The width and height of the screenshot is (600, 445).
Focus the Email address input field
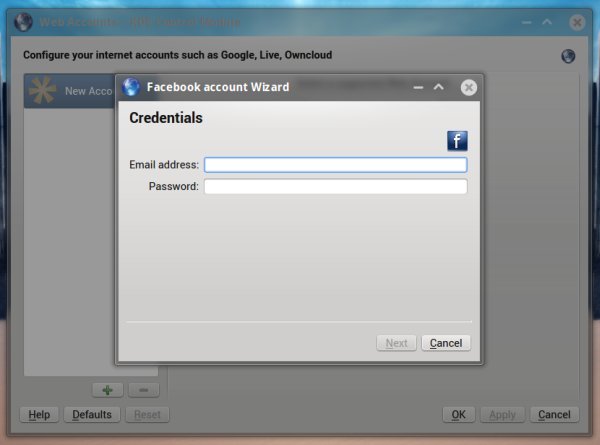(335, 165)
